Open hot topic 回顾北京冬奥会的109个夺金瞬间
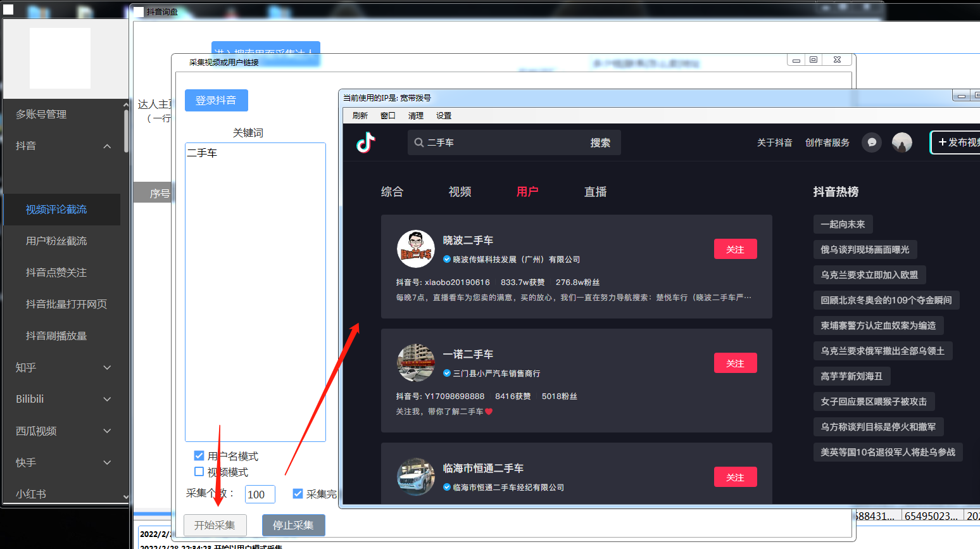980x549 pixels. point(886,300)
